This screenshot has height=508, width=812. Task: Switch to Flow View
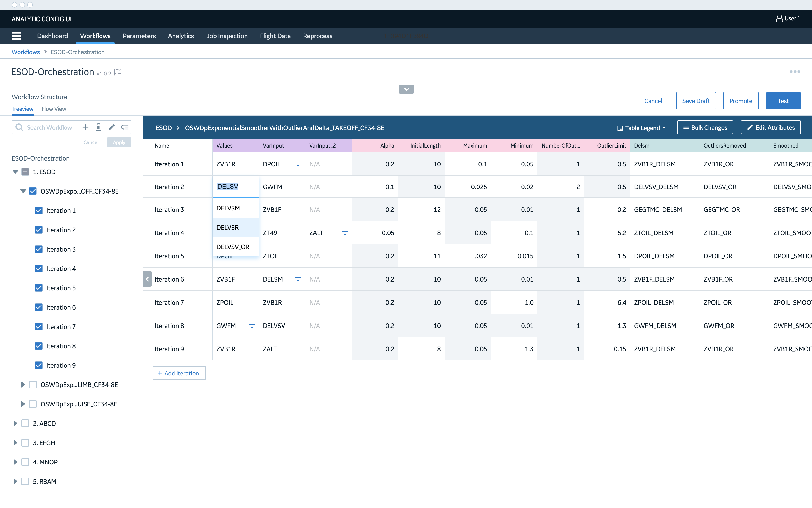click(x=54, y=109)
